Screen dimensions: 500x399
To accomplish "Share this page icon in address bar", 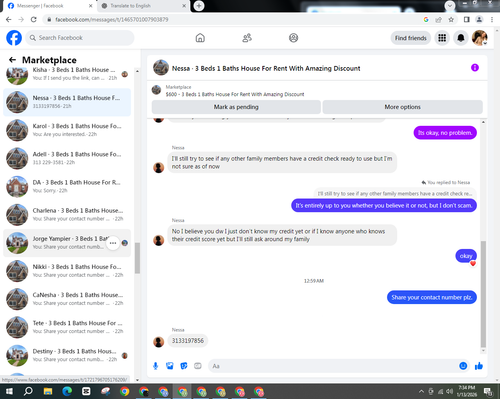I will pos(438,20).
